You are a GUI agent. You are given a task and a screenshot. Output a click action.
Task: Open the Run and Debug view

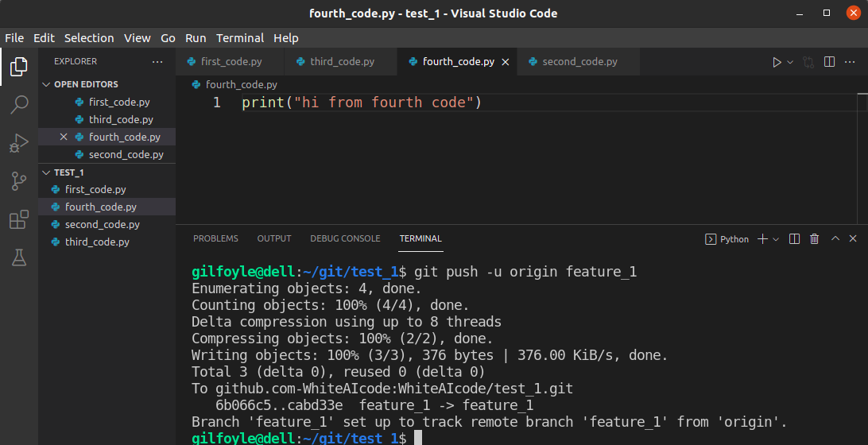point(19,143)
